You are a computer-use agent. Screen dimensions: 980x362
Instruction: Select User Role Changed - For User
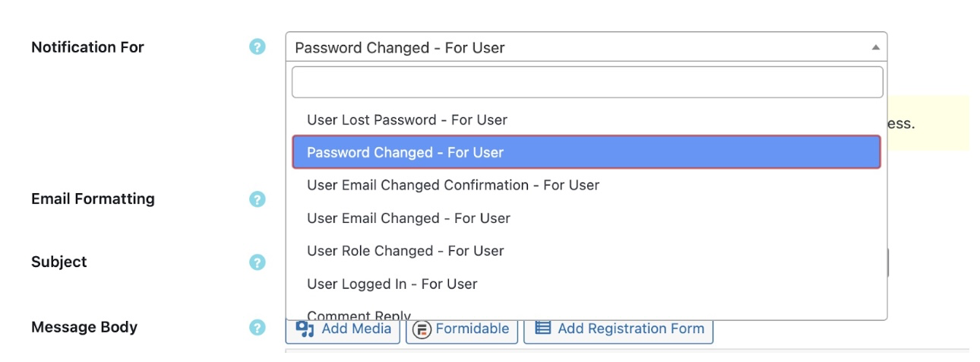click(x=406, y=251)
